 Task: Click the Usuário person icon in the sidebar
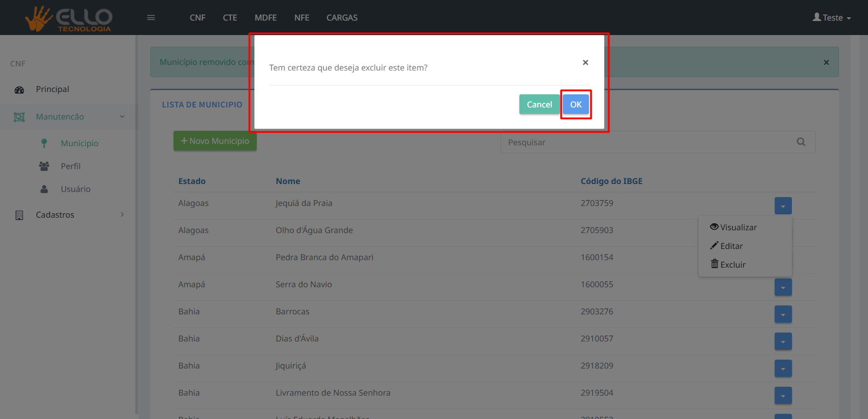tap(44, 189)
